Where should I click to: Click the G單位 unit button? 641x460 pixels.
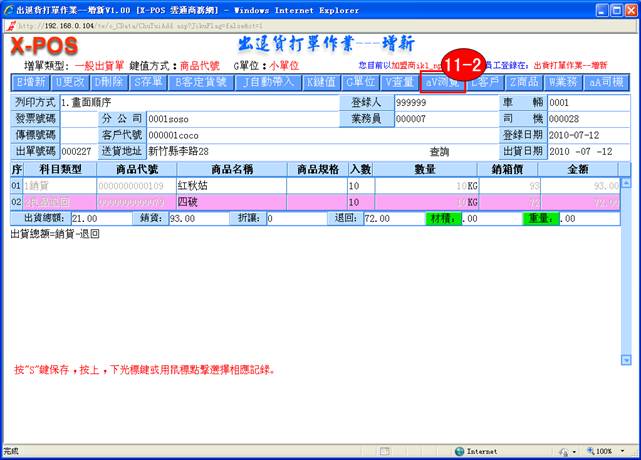(361, 82)
